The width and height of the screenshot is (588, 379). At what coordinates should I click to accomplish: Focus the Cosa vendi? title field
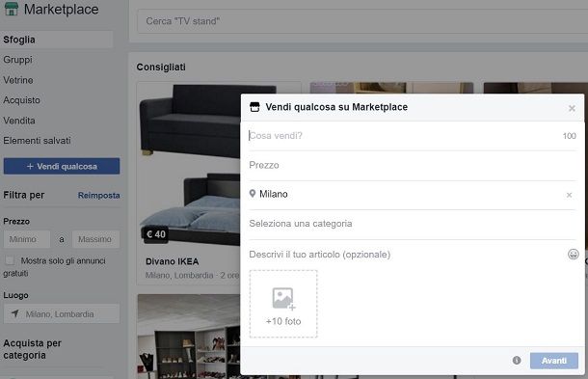[x=405, y=136]
